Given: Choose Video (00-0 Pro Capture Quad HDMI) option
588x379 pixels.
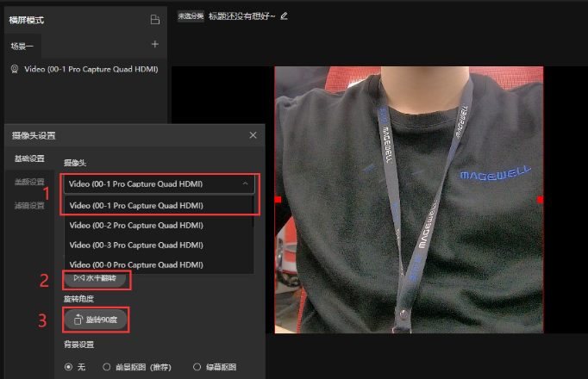Looking at the screenshot, I should (x=159, y=264).
